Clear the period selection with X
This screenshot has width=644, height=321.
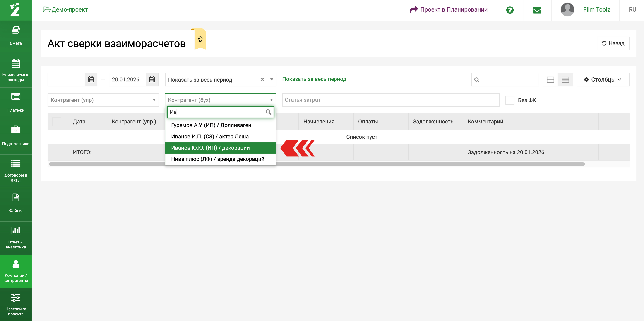262,80
